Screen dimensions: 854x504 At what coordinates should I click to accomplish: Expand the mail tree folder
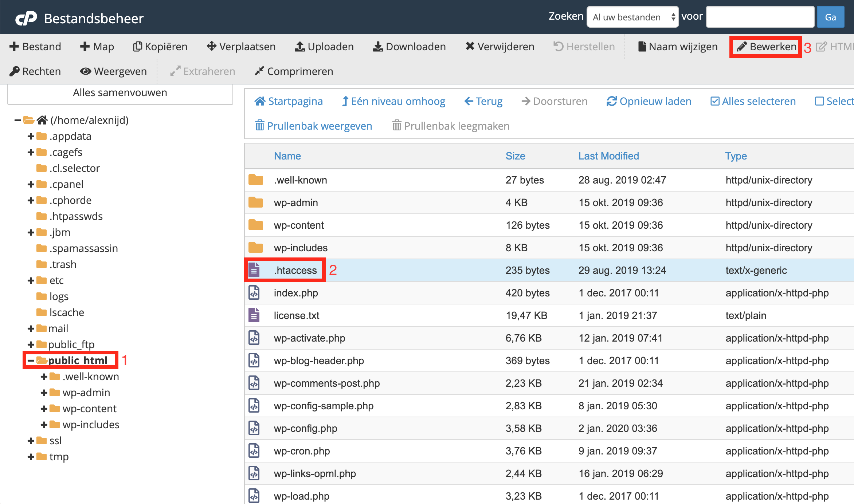pyautogui.click(x=31, y=328)
